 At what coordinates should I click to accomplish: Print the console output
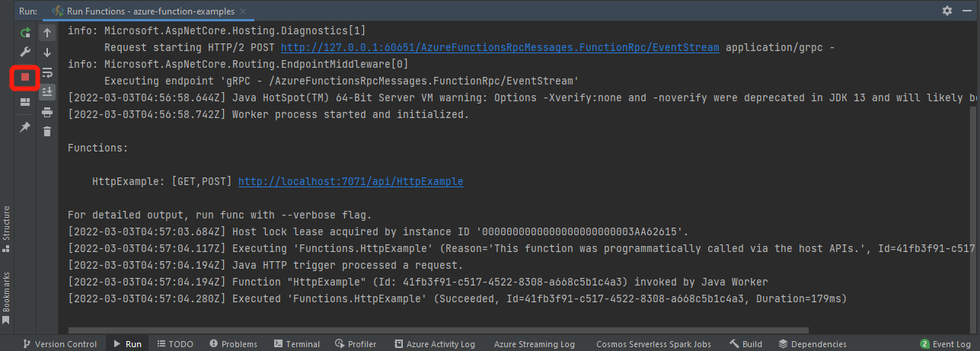tap(47, 112)
